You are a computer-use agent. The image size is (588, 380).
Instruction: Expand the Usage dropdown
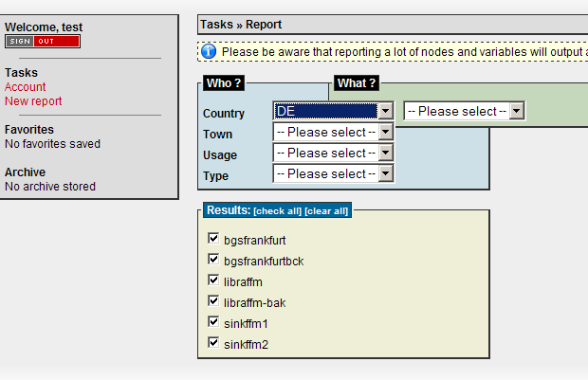[334, 153]
